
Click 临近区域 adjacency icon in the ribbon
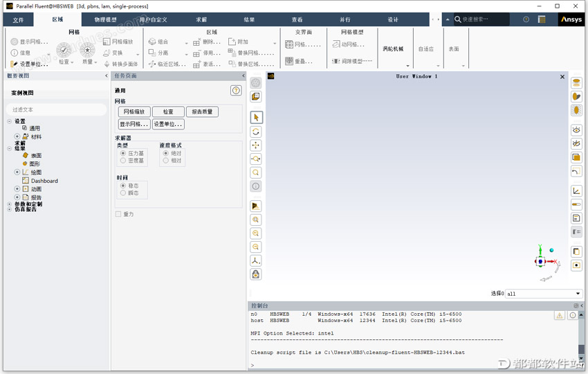point(152,64)
